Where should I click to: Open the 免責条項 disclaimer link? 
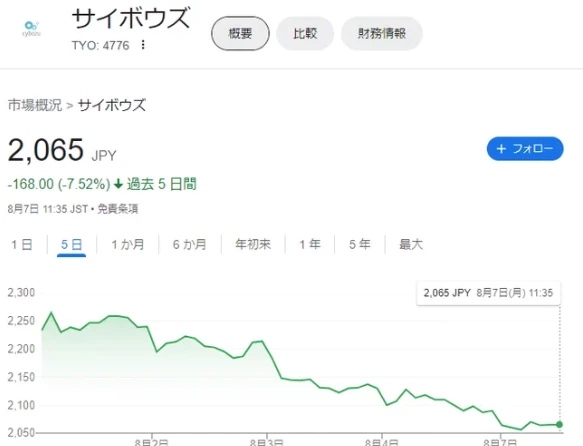[x=117, y=209]
